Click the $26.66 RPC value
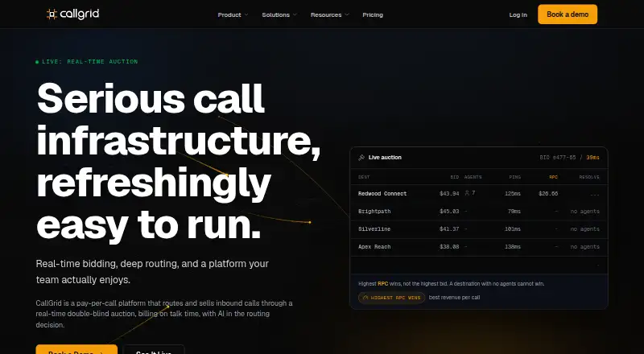644x354 pixels. (x=548, y=193)
